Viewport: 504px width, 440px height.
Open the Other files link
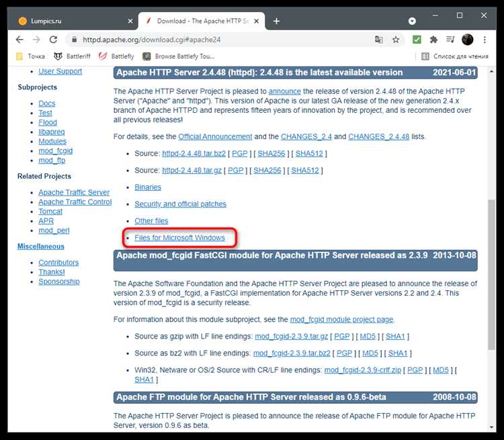151,221
